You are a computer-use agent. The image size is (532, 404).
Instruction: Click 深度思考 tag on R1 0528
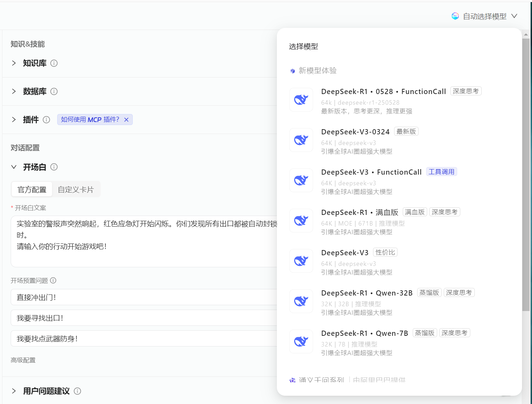(x=466, y=91)
